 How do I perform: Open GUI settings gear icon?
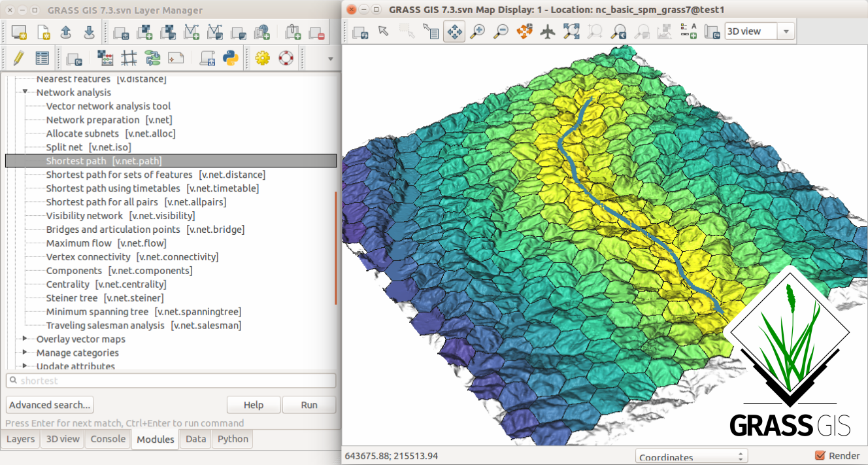[263, 58]
